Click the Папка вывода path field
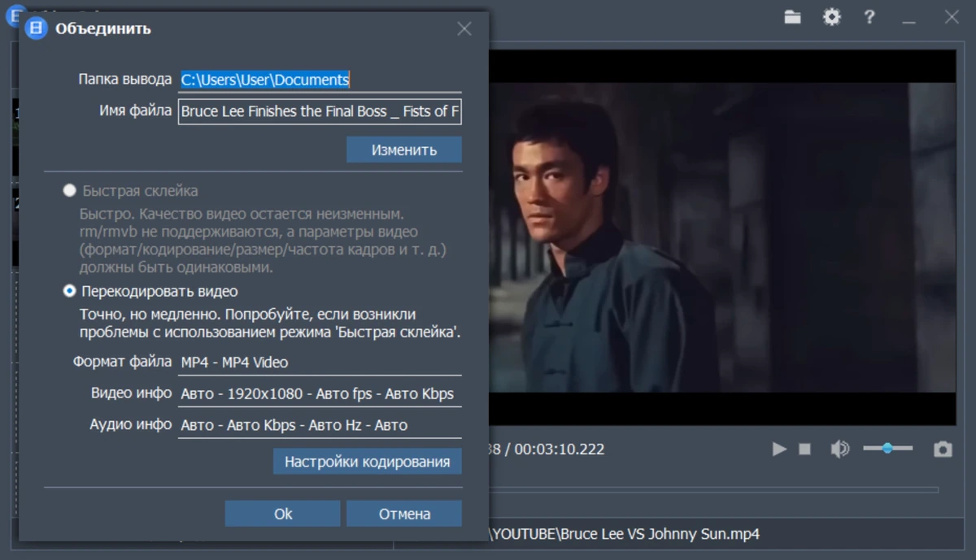 (x=320, y=80)
